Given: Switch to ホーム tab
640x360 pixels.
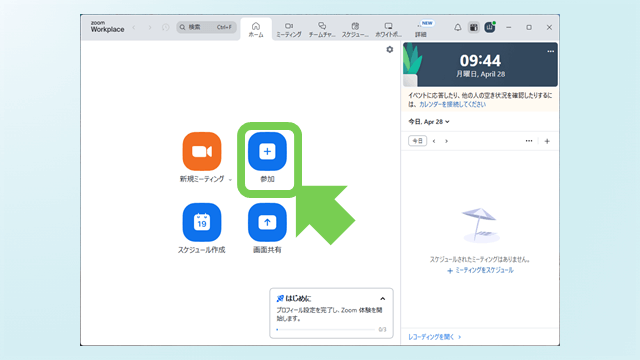Looking at the screenshot, I should click(x=256, y=29).
